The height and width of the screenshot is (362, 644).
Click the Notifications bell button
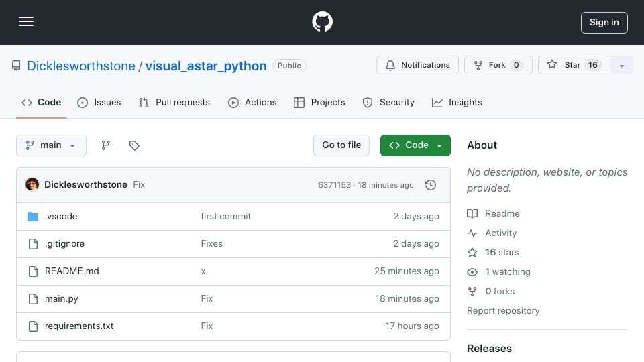pos(417,65)
